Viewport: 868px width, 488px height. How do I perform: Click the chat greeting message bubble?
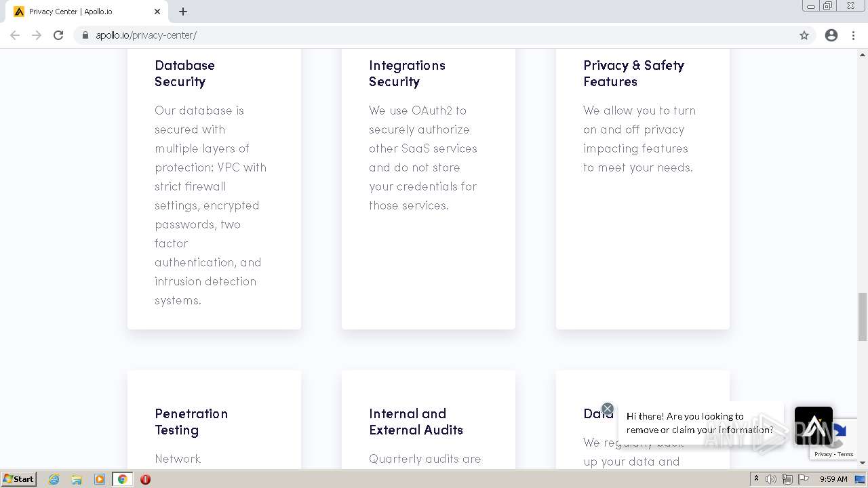(x=698, y=423)
